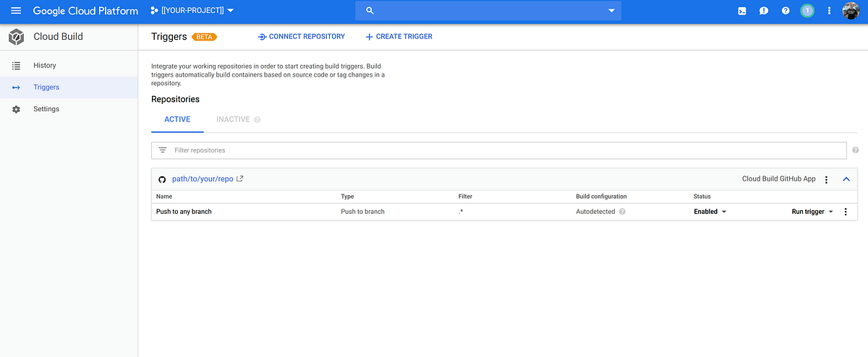This screenshot has width=868, height=357.
Task: Open the user account avatar
Action: point(851,11)
